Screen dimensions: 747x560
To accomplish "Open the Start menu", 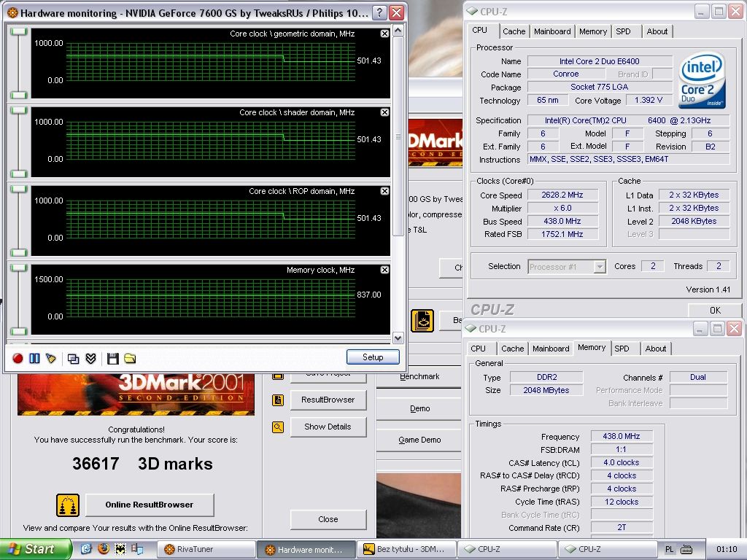I will (36, 549).
